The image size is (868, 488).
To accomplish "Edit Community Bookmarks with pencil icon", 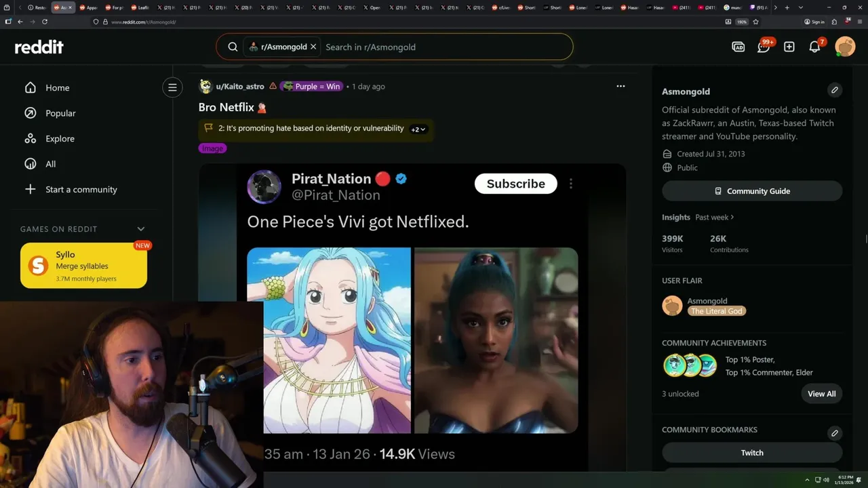I will coord(835,433).
